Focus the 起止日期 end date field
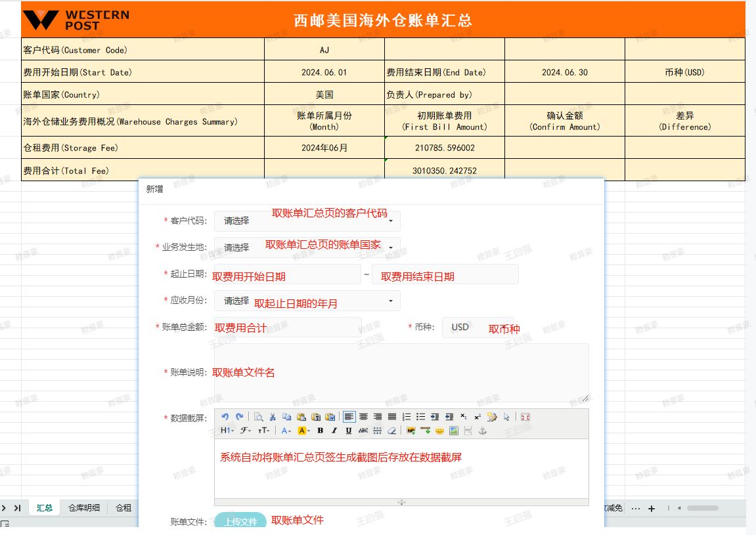This screenshot has width=756, height=535. point(445,274)
